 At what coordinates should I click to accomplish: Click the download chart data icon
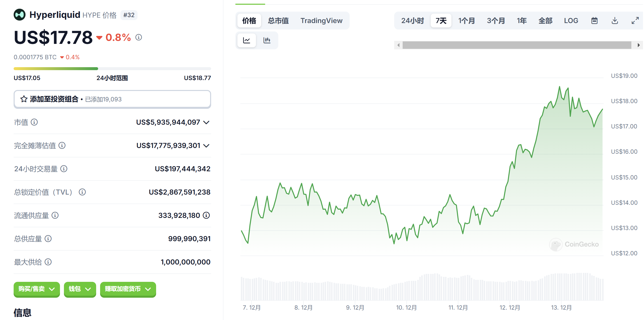(x=615, y=21)
